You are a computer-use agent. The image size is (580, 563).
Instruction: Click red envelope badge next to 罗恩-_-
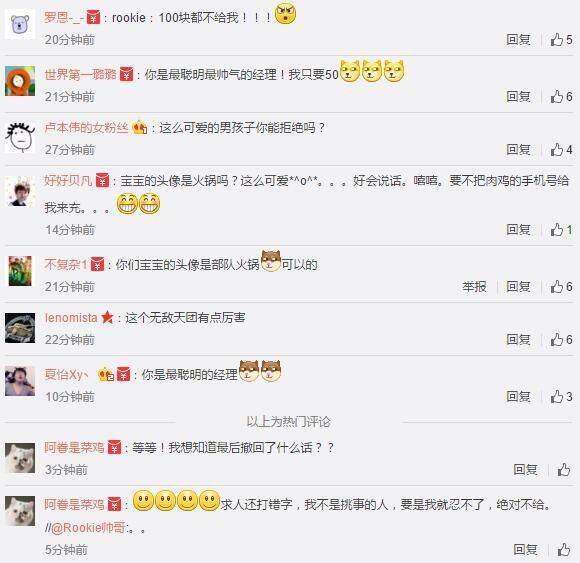pos(93,17)
